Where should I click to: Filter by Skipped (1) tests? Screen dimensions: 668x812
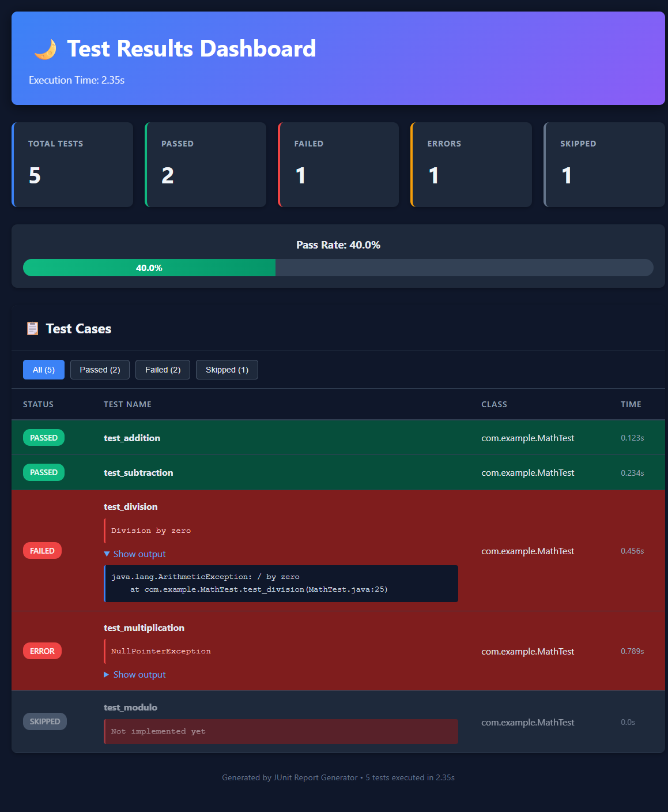coord(227,370)
